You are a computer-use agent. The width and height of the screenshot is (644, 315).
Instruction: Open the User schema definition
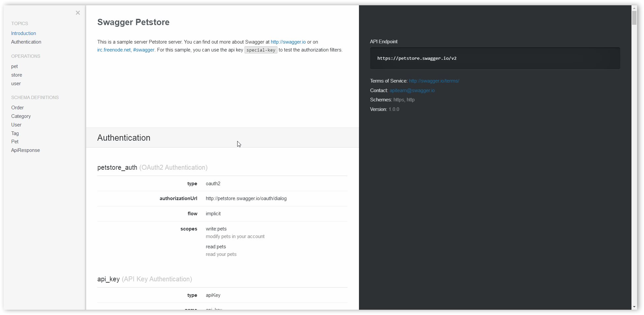coord(16,125)
